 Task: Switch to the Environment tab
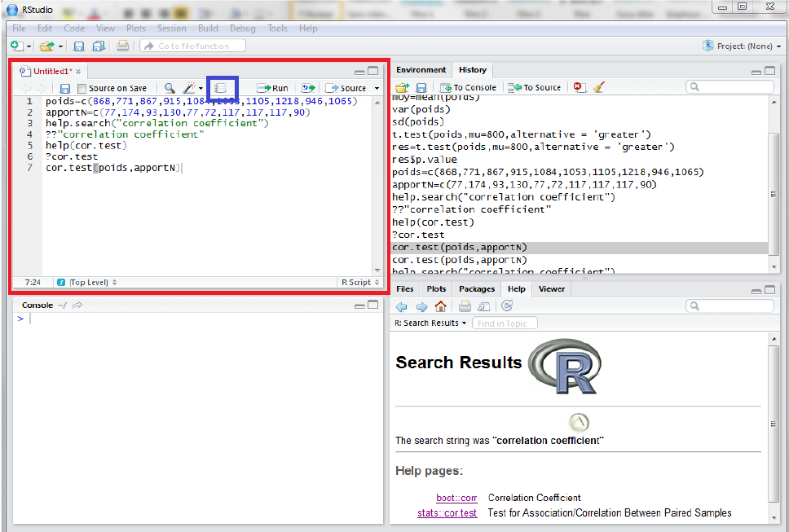[421, 70]
